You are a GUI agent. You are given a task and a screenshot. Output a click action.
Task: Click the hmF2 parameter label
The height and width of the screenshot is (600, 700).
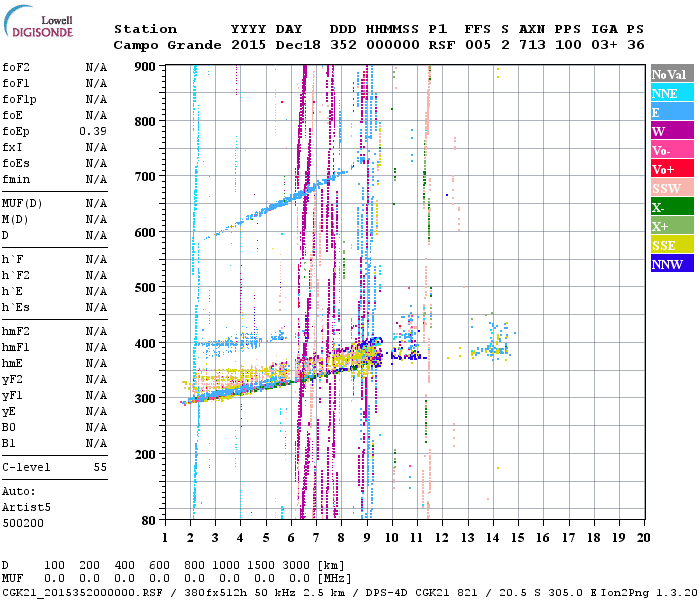click(16, 332)
